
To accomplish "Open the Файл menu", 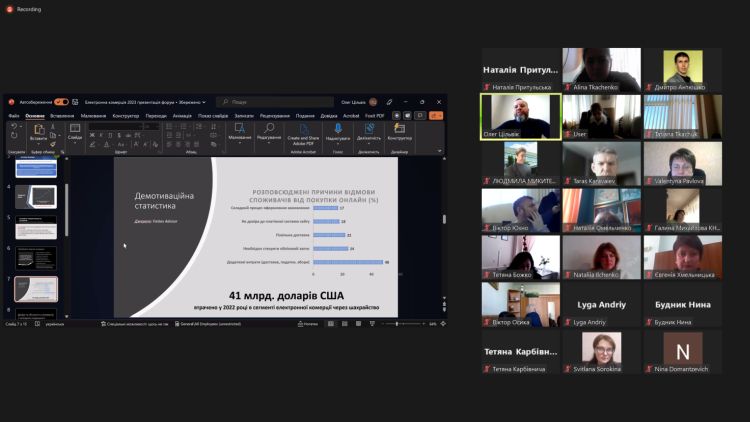I will [14, 115].
